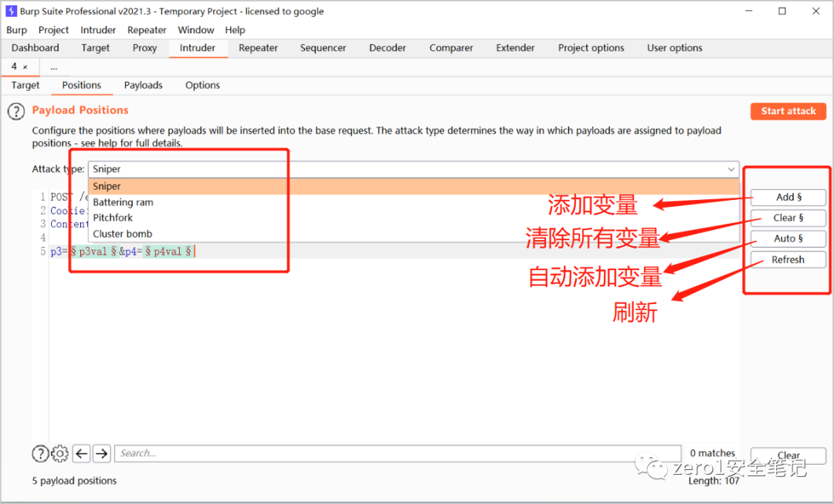Switch to the Dashboard tab
Screen dimensions: 834x504
35,48
